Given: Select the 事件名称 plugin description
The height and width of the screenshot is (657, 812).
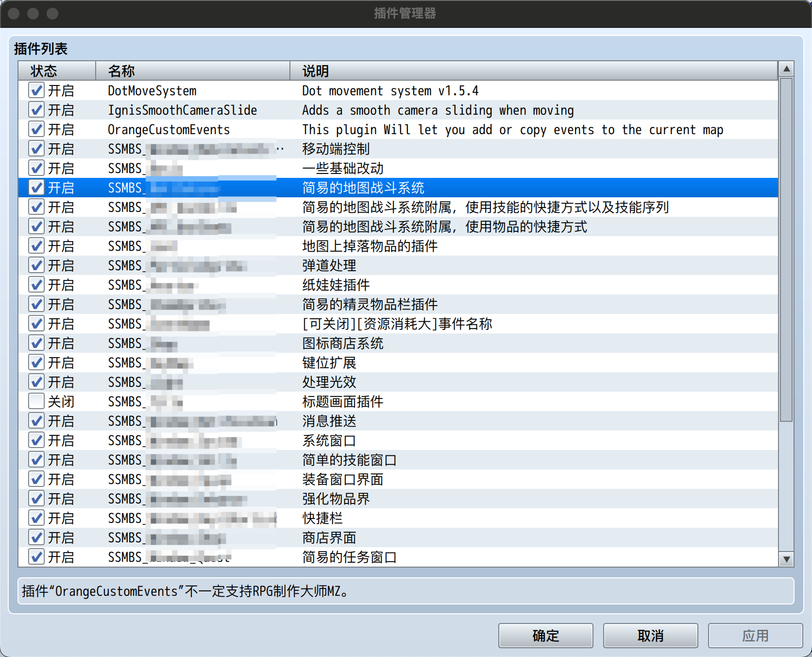Looking at the screenshot, I should 397,324.
